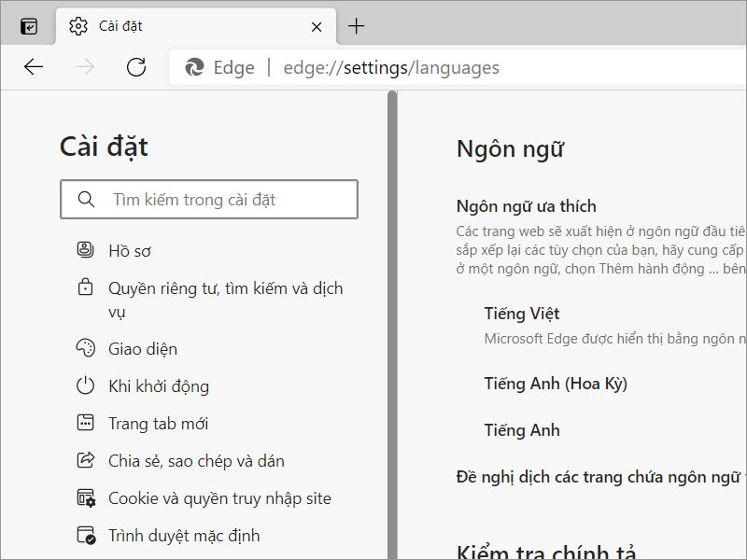Select the Trình duyệt mặc định browser icon

(85, 535)
